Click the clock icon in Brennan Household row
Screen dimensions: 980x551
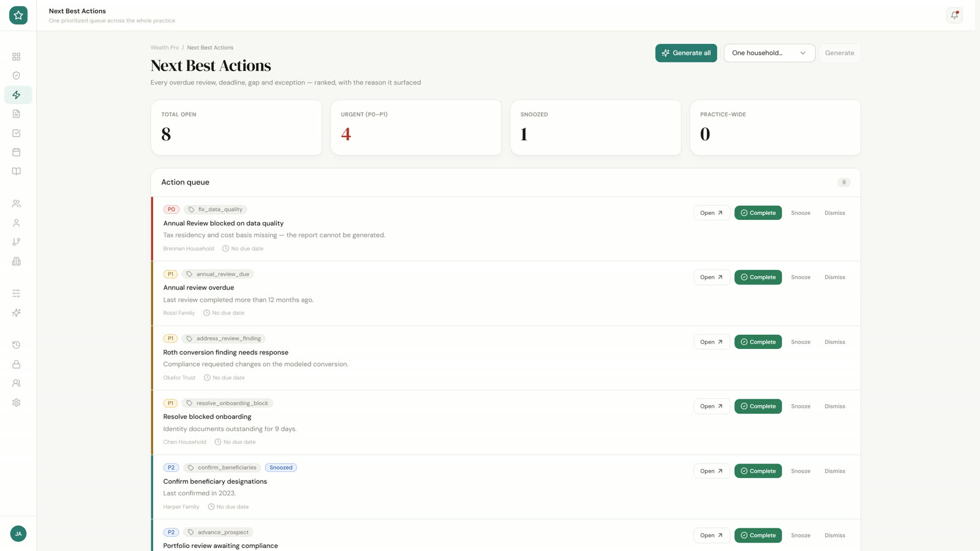tap(225, 249)
